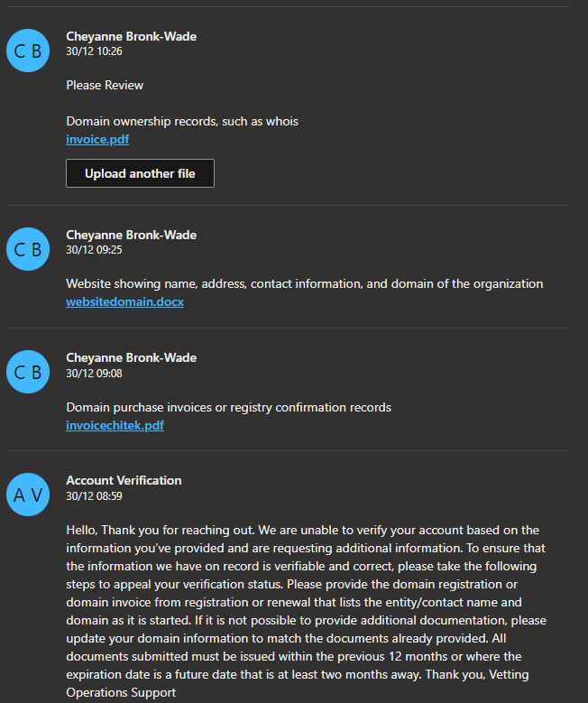Screen dimensions: 588x703
Task: Open the invoice.pdf attachment link
Action: click(97, 140)
